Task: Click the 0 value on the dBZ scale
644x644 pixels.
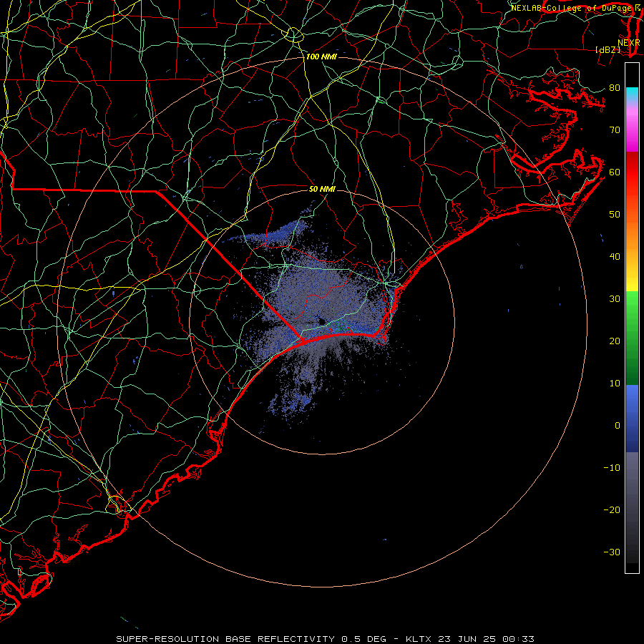Action: click(x=618, y=426)
